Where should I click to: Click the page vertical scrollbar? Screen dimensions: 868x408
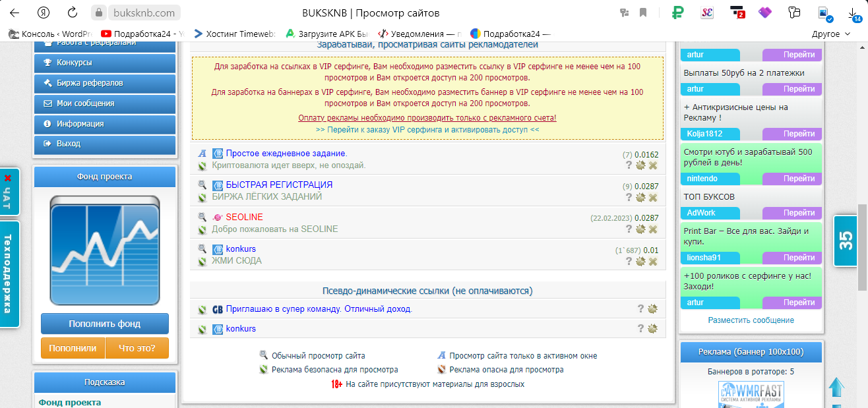(x=862, y=247)
